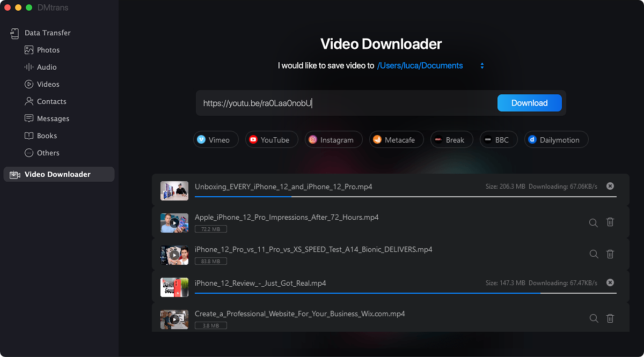This screenshot has height=357, width=644.
Task: Open Videos in the sidebar
Action: point(42,84)
